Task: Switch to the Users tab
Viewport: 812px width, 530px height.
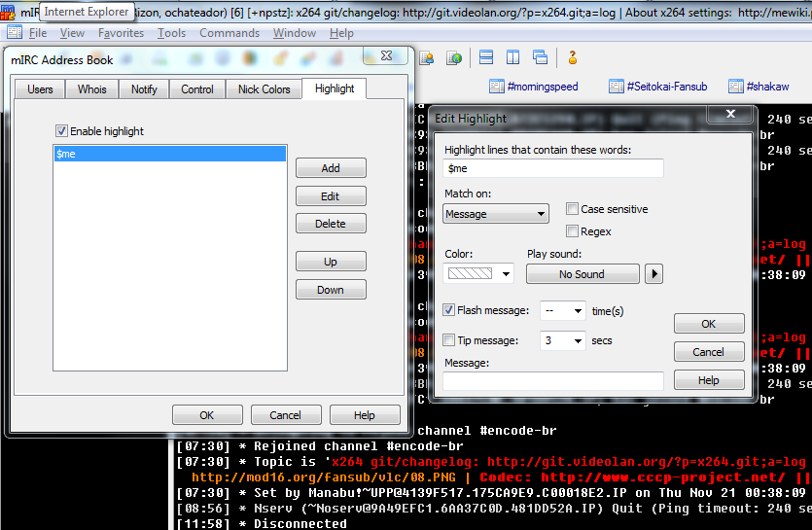Action: click(40, 89)
